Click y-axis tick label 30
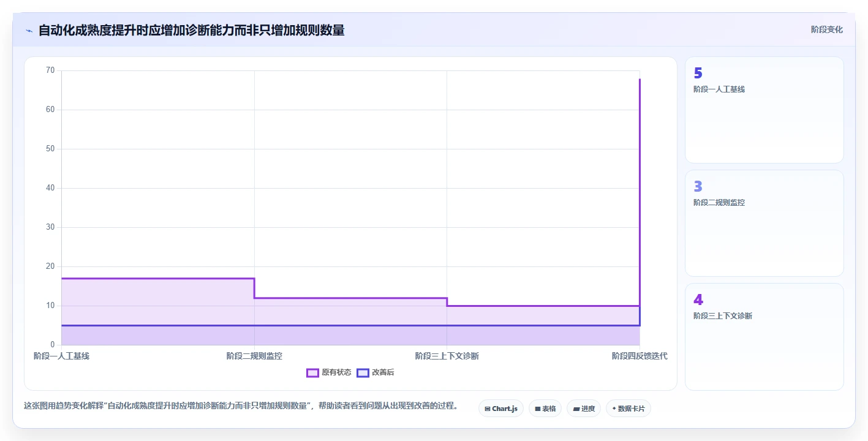868x441 pixels. click(50, 227)
